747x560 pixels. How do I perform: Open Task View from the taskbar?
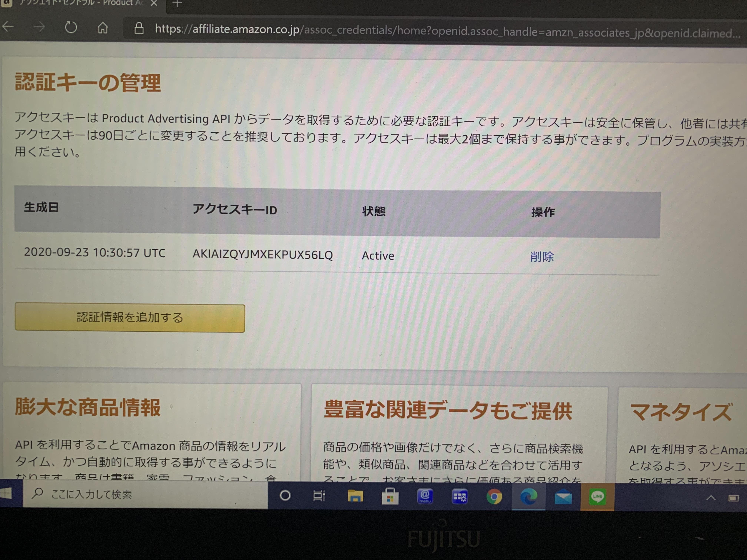pyautogui.click(x=319, y=496)
